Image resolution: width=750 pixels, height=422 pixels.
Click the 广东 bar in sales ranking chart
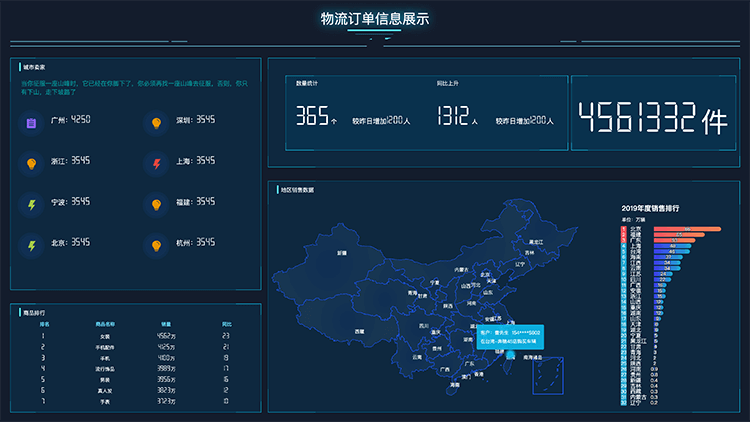click(674, 240)
